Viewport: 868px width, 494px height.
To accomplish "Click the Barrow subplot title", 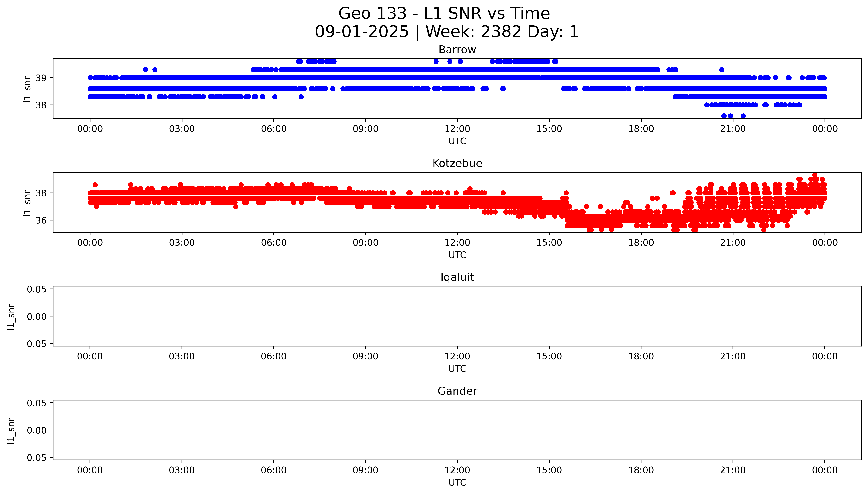I will (x=457, y=50).
